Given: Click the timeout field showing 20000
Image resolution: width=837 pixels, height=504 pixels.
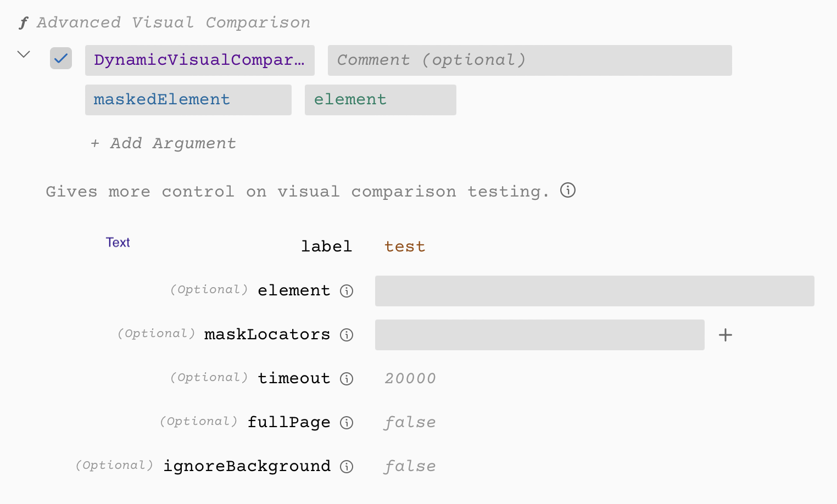Looking at the screenshot, I should coord(410,378).
